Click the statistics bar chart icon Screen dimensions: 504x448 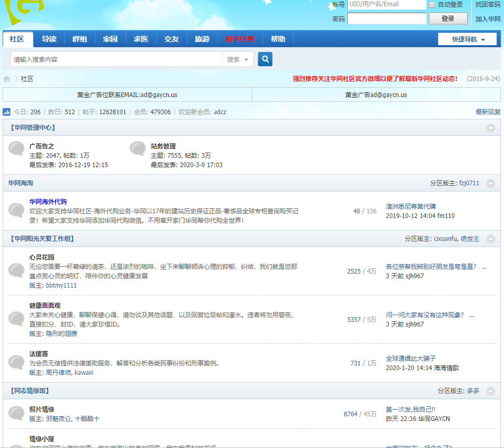click(x=7, y=112)
